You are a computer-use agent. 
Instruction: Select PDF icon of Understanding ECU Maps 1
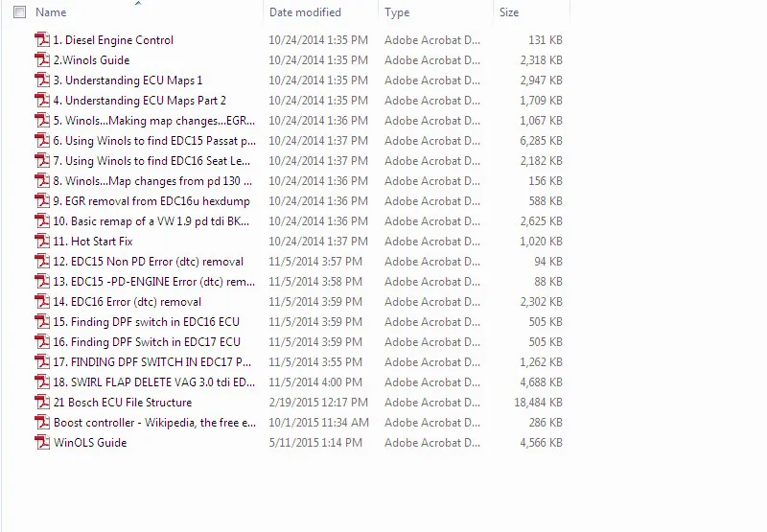click(x=42, y=81)
